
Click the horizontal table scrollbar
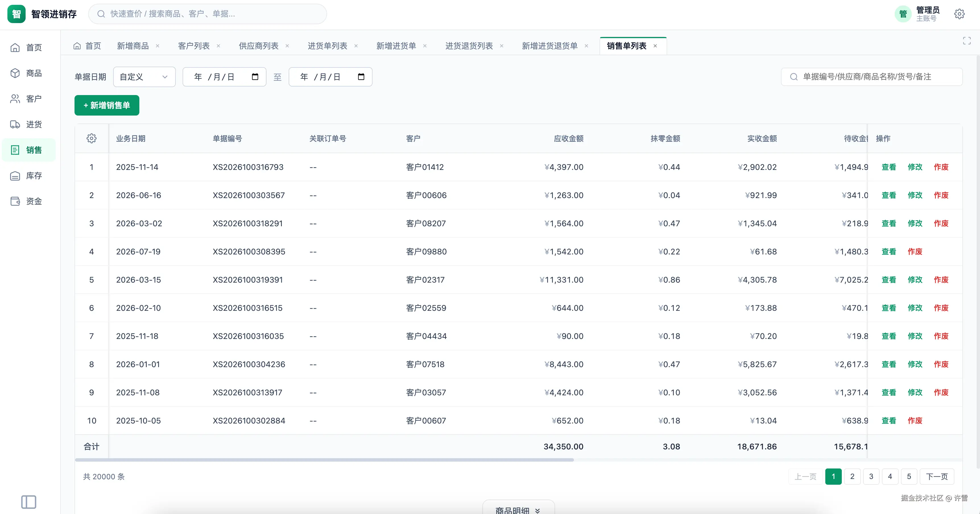324,460
